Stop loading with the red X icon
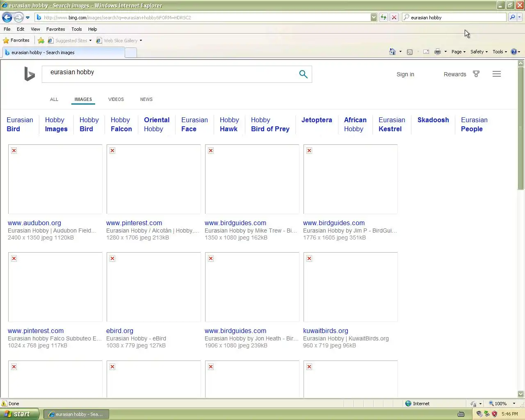 coord(394,17)
